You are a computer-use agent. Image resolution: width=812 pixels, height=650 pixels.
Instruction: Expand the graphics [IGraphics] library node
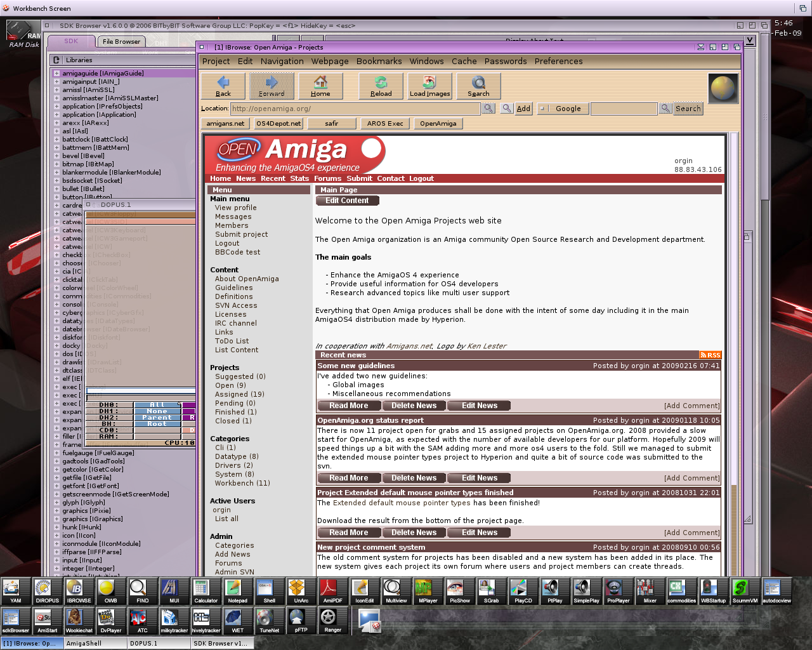tap(56, 519)
